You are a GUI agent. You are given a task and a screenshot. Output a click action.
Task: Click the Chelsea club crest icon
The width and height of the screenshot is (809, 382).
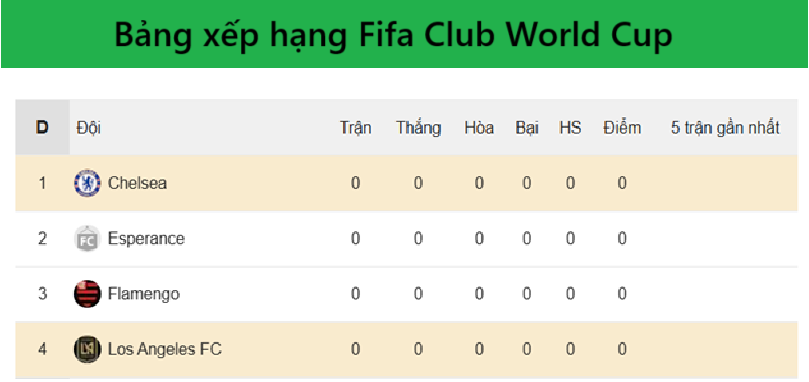coord(87,183)
